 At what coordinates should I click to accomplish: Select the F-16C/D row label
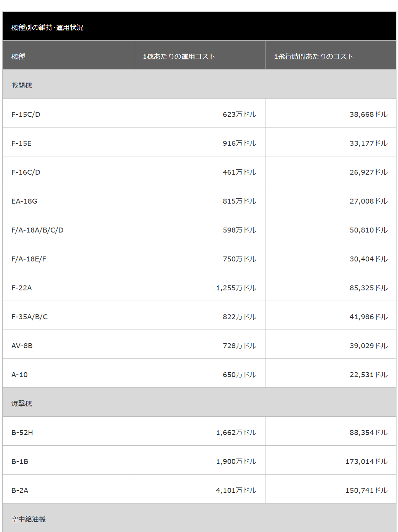click(x=26, y=172)
